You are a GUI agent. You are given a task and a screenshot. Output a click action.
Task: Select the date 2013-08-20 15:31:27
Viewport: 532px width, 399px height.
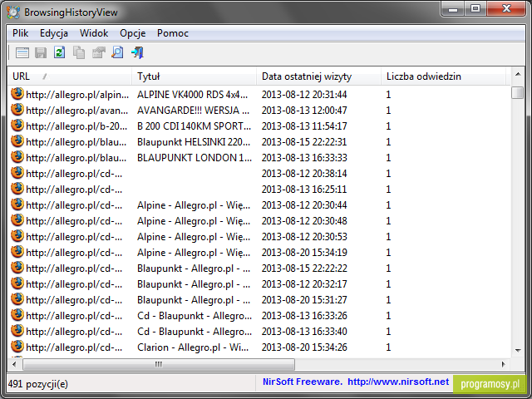(x=304, y=299)
